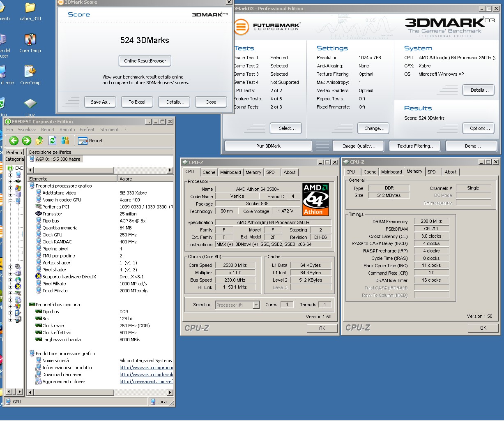The height and width of the screenshot is (421, 504).
Task: Select the Windows flag node in EVEREST tree
Action: 18,188
